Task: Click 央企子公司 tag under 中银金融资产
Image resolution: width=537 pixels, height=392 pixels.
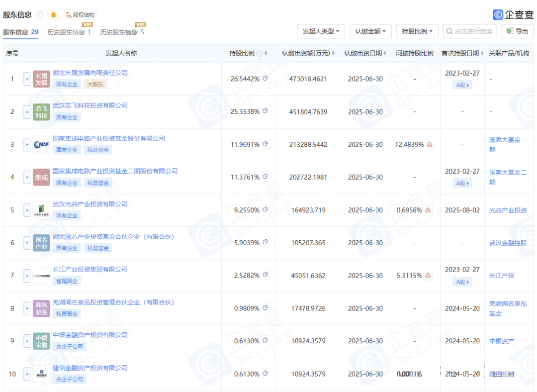Action: click(x=70, y=346)
